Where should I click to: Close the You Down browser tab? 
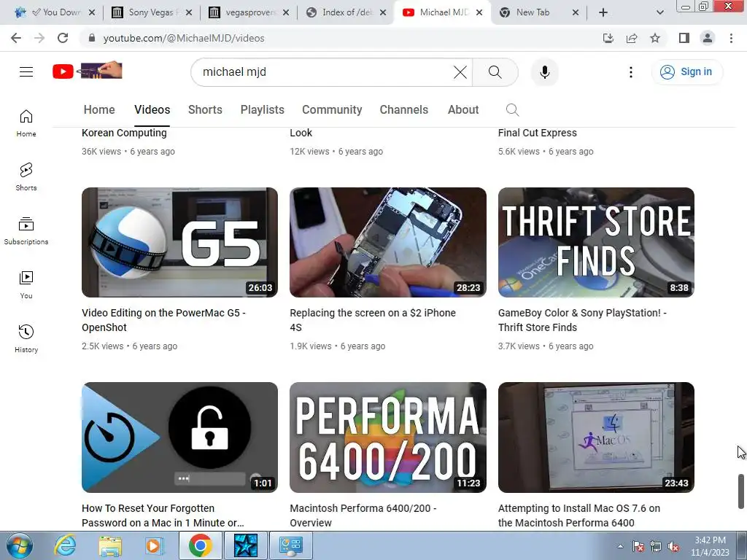point(92,12)
